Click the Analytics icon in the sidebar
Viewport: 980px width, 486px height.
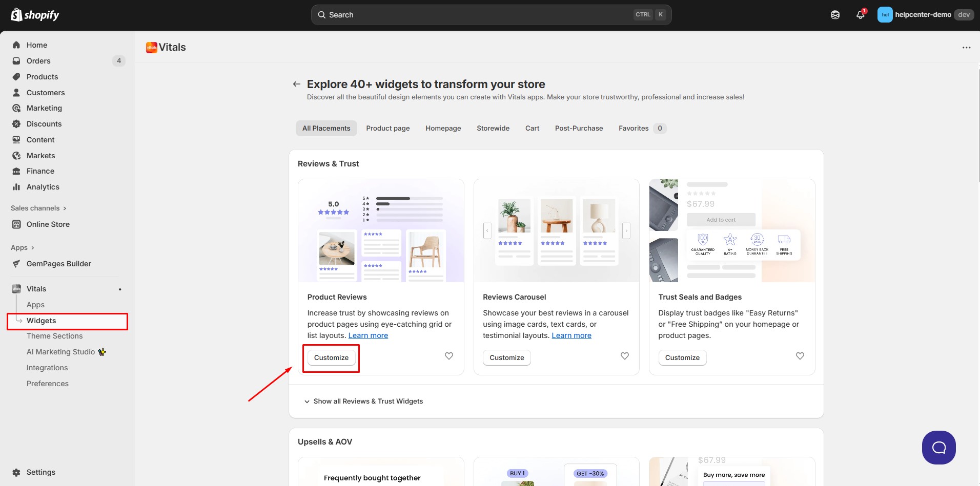click(x=16, y=187)
